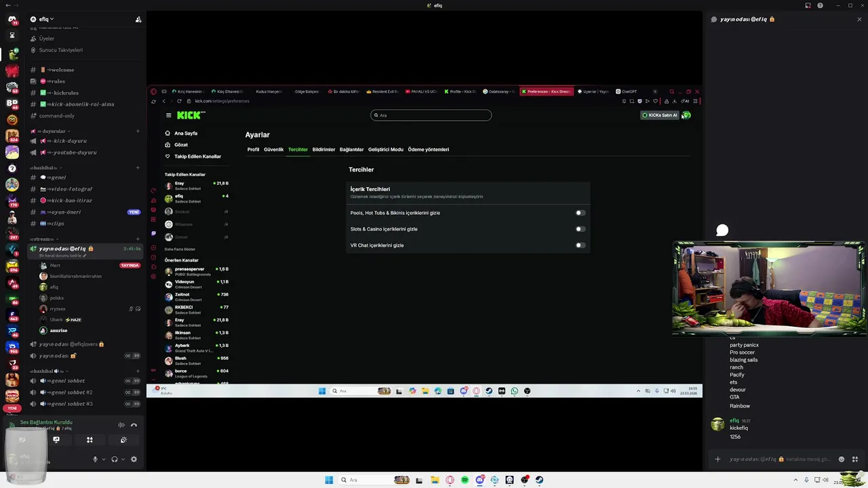
Task: Mute microphone in Discord user panel
Action: pyautogui.click(x=95, y=459)
